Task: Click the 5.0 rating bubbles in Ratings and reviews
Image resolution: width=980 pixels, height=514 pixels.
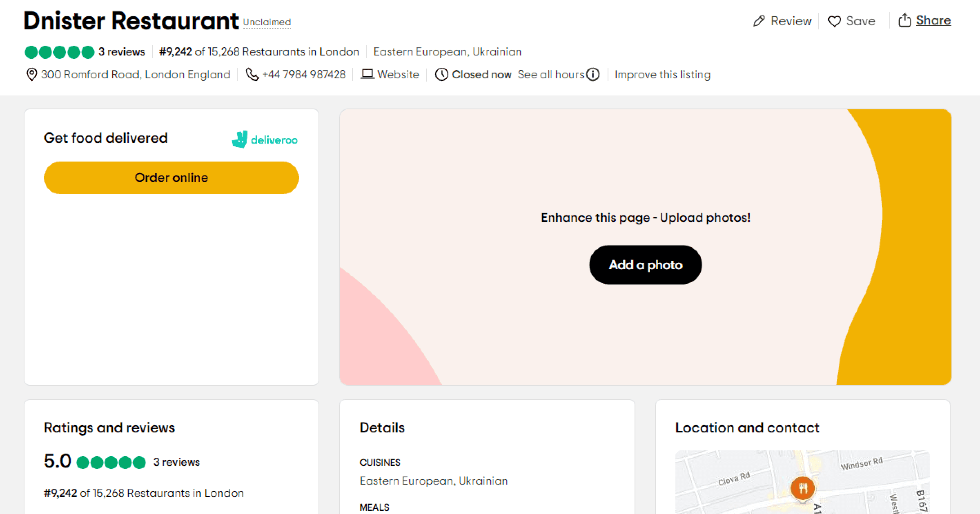Action: coord(111,463)
